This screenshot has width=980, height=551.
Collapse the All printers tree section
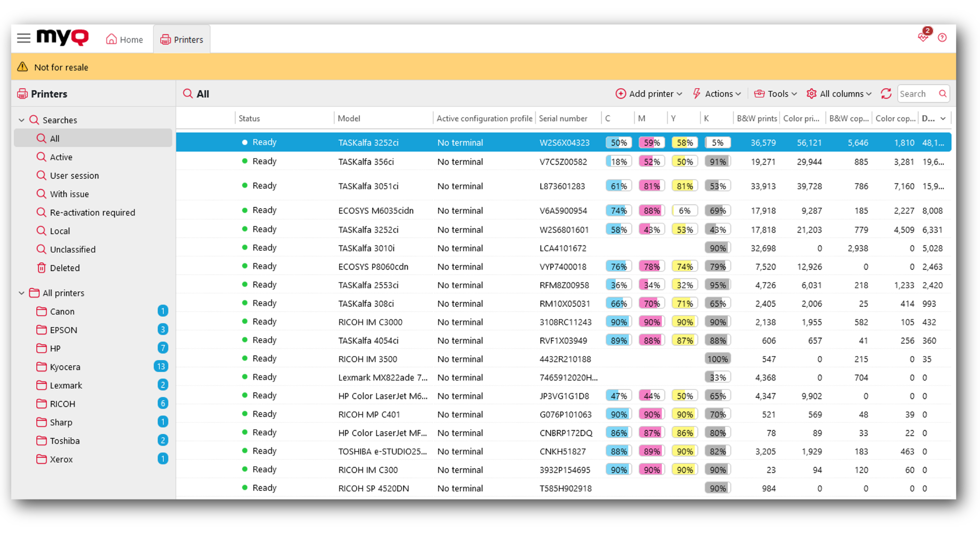coord(21,293)
